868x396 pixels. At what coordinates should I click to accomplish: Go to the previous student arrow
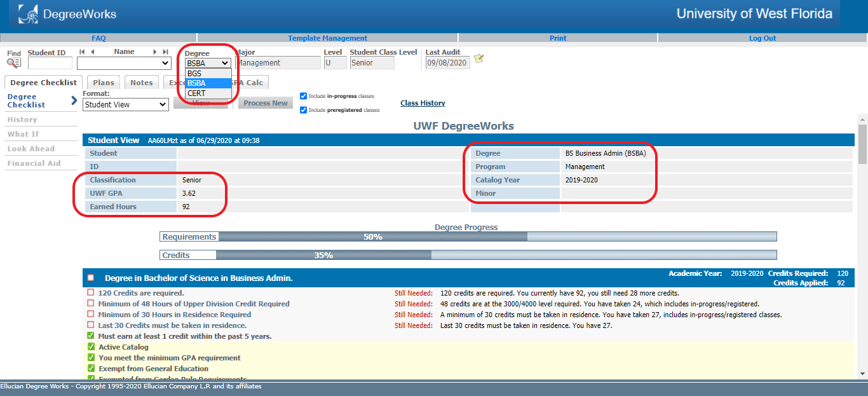(x=93, y=52)
